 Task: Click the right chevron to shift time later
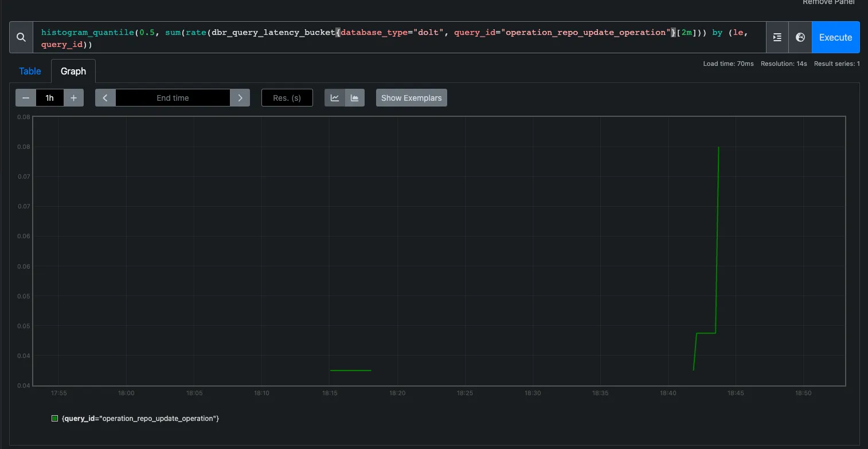[x=240, y=97]
